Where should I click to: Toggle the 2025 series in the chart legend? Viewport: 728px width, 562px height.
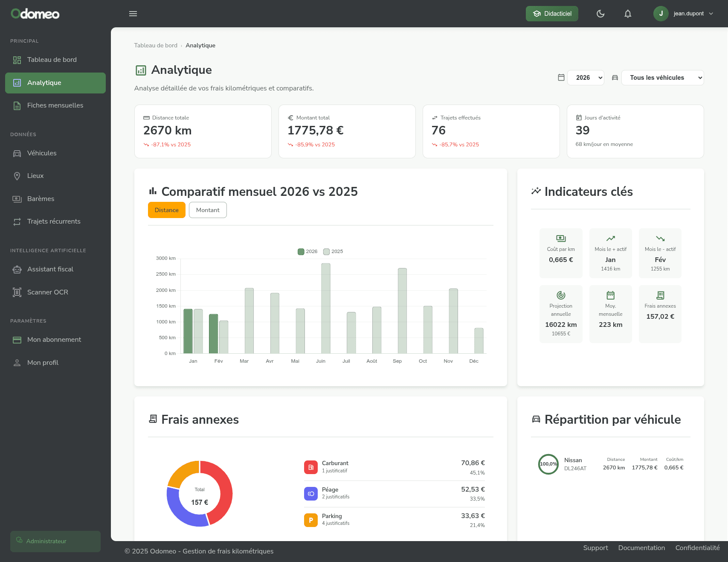coord(333,251)
